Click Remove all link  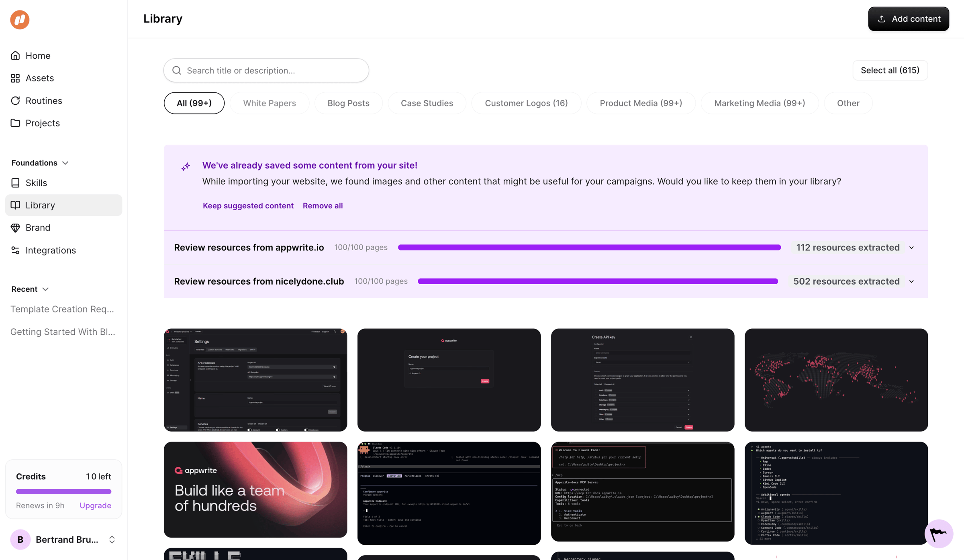[323, 206]
